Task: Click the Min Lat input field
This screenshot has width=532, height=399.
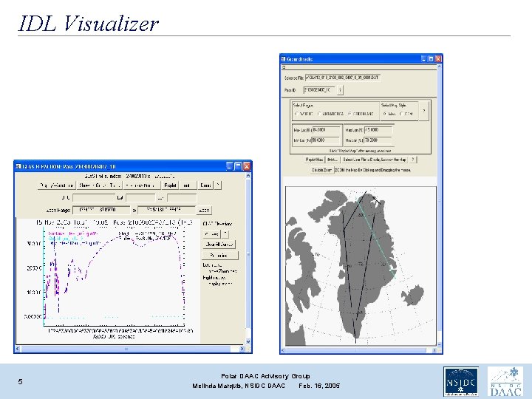Action: tap(325, 140)
